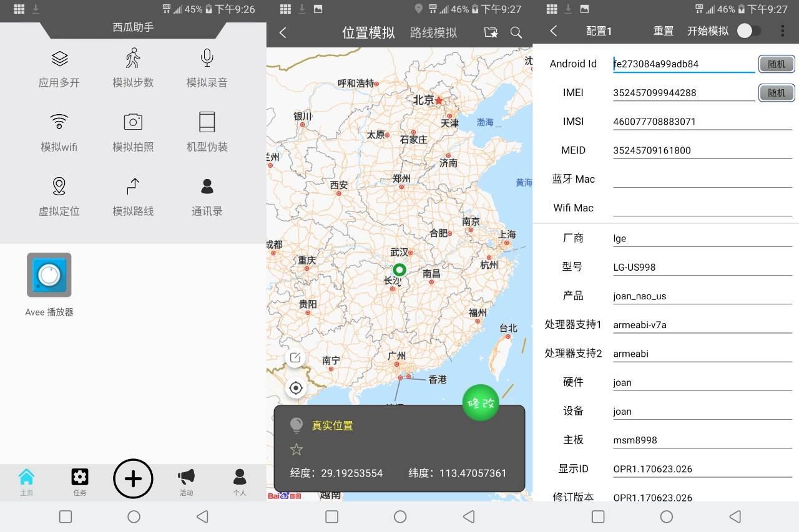Tap the center-location crosshair button
The height and width of the screenshot is (532, 799).
click(296, 387)
